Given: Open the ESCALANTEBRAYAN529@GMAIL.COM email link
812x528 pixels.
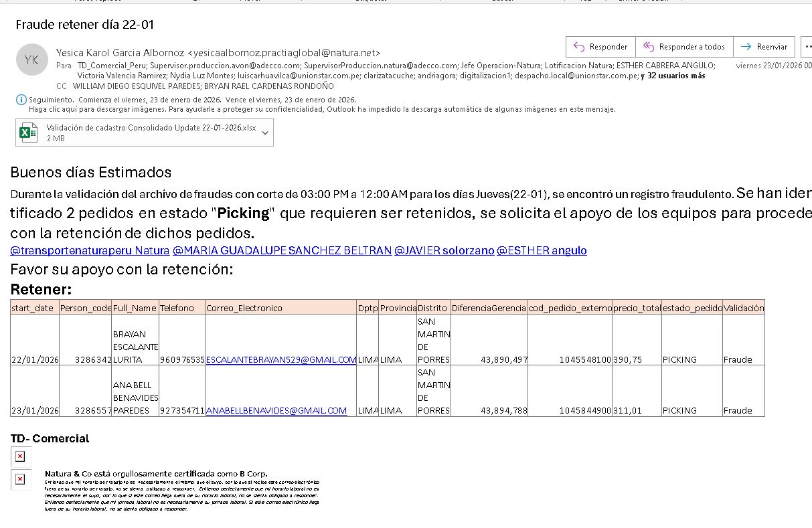Looking at the screenshot, I should [x=280, y=359].
